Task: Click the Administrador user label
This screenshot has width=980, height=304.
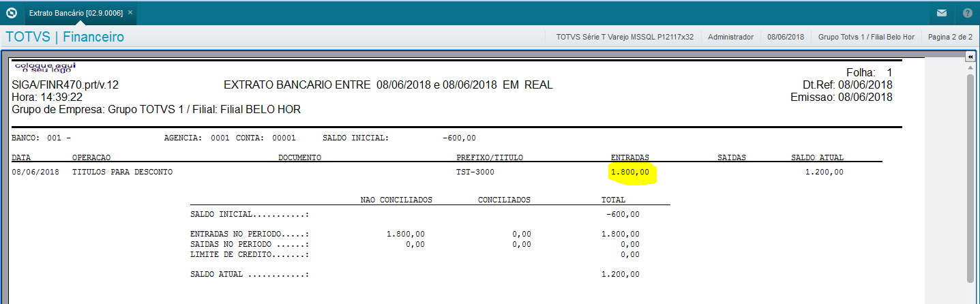Action: click(x=730, y=37)
